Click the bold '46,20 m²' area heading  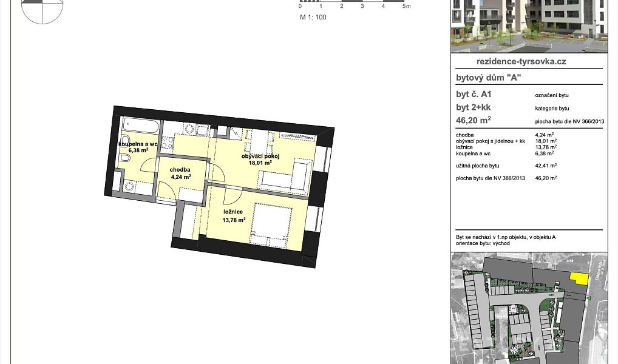click(x=474, y=120)
